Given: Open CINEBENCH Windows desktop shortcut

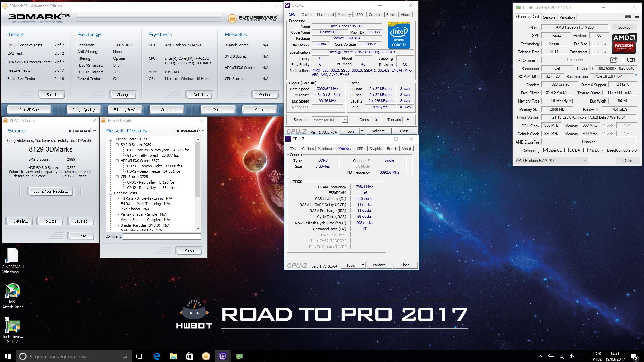Looking at the screenshot, I should (x=12, y=261).
